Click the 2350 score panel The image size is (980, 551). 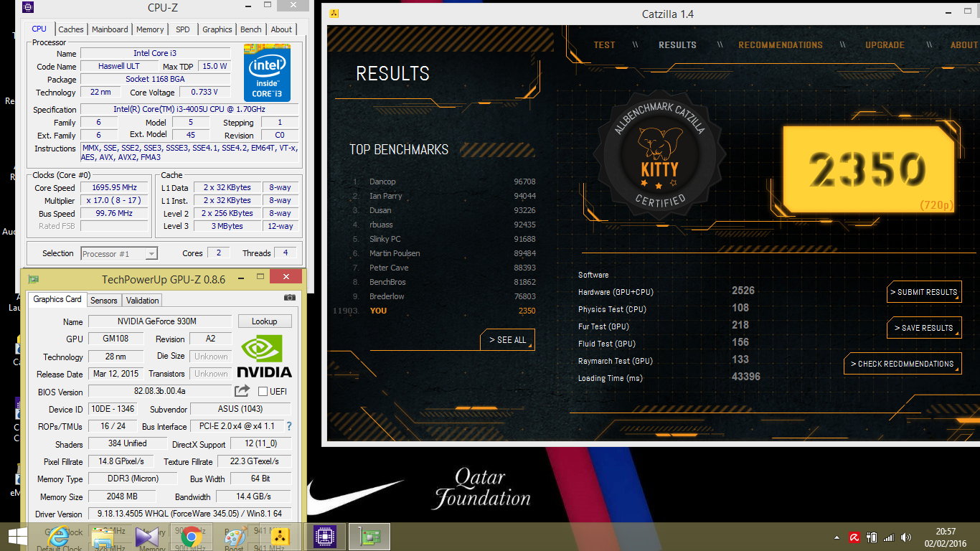click(868, 170)
